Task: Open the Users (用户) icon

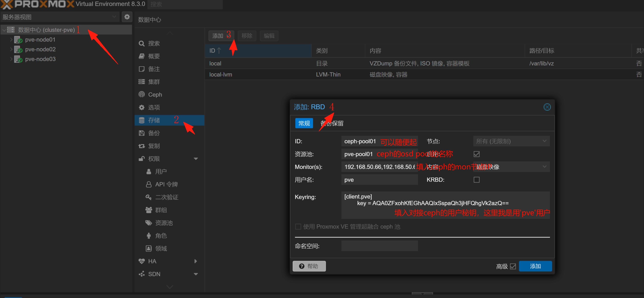Action: coord(149,171)
